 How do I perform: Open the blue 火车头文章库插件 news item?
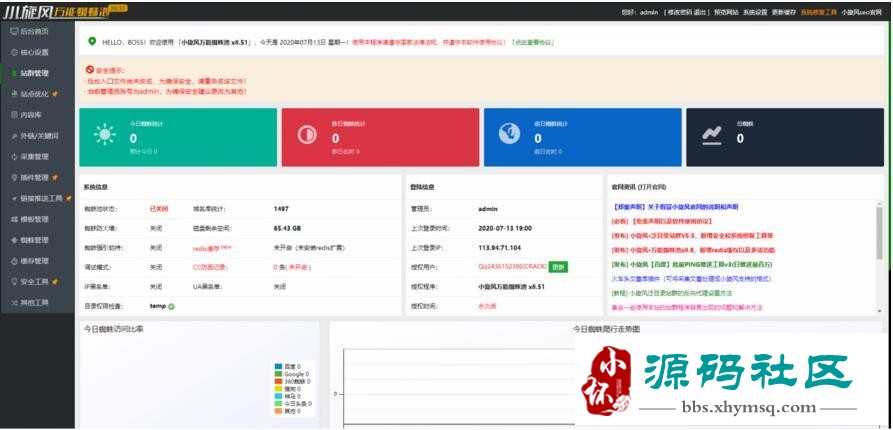coord(691,279)
